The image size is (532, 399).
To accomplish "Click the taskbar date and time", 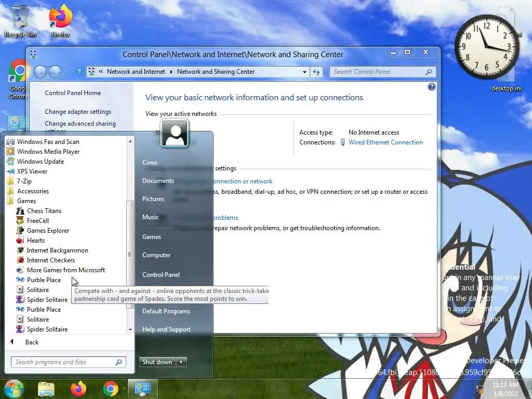I will click(x=506, y=389).
